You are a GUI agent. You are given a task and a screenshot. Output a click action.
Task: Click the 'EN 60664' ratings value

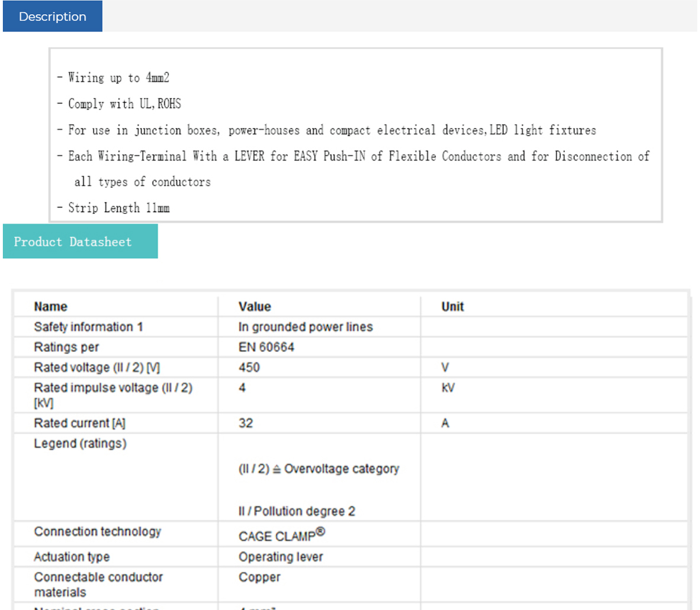click(266, 347)
